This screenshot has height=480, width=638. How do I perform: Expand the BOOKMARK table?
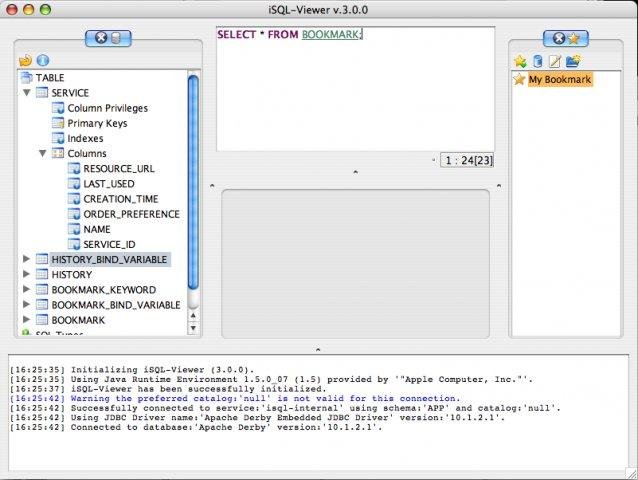(26, 319)
